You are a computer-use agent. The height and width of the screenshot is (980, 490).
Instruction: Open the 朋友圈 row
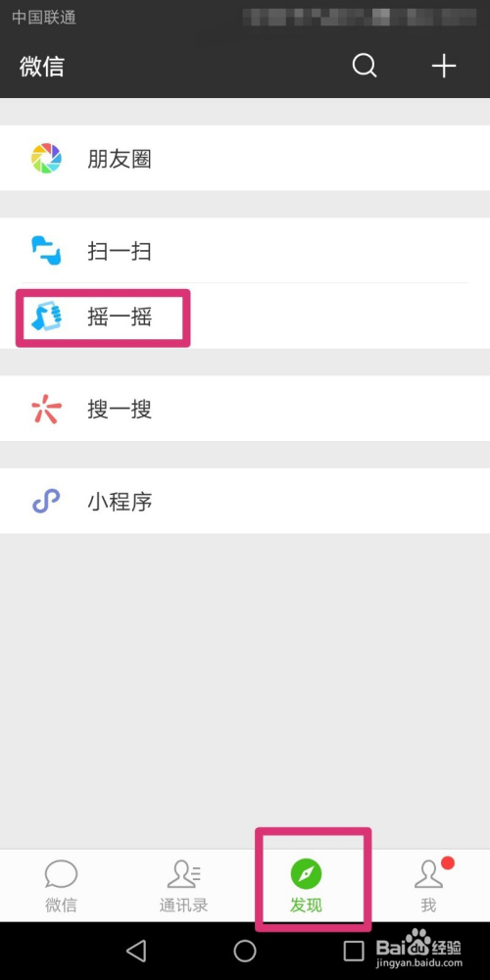(245, 158)
